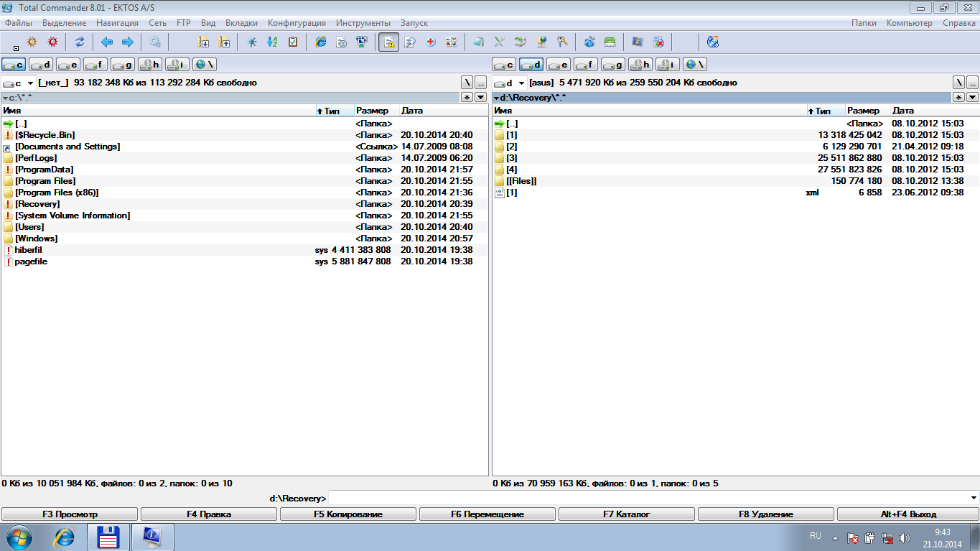Open the Конфигурация menu
Screen dimensions: 980x551
[x=297, y=23]
